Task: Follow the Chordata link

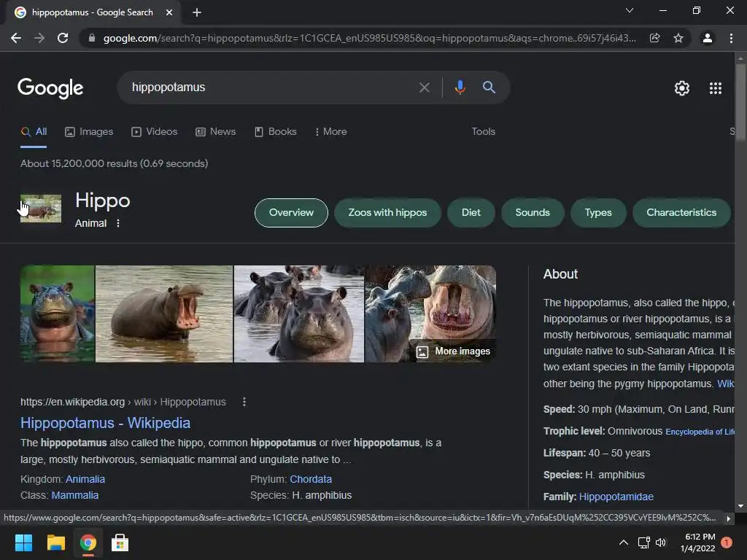Action: (311, 480)
